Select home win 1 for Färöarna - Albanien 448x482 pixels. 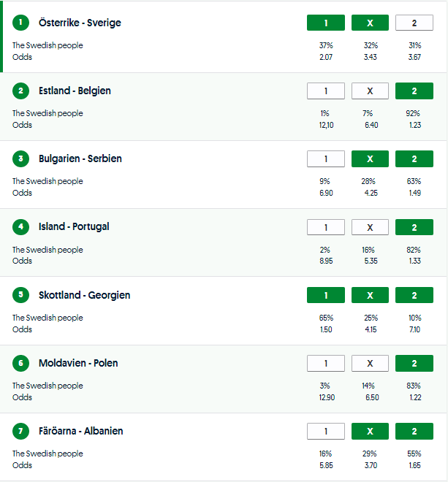pos(326,431)
